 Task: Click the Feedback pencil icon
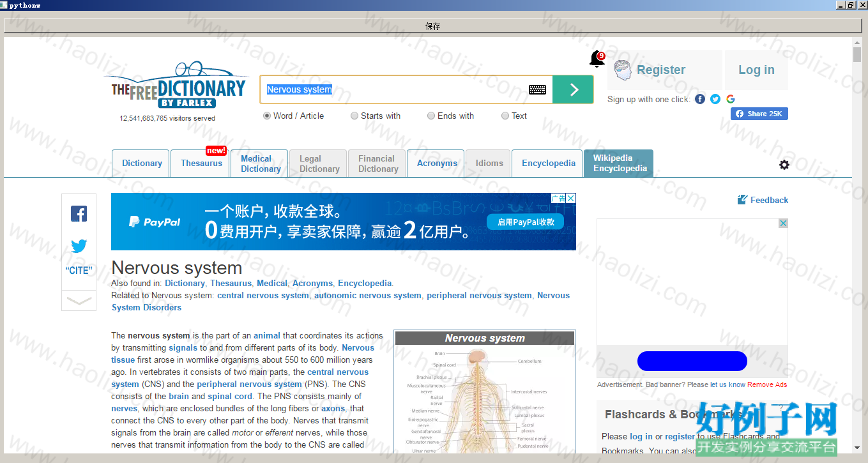(742, 200)
